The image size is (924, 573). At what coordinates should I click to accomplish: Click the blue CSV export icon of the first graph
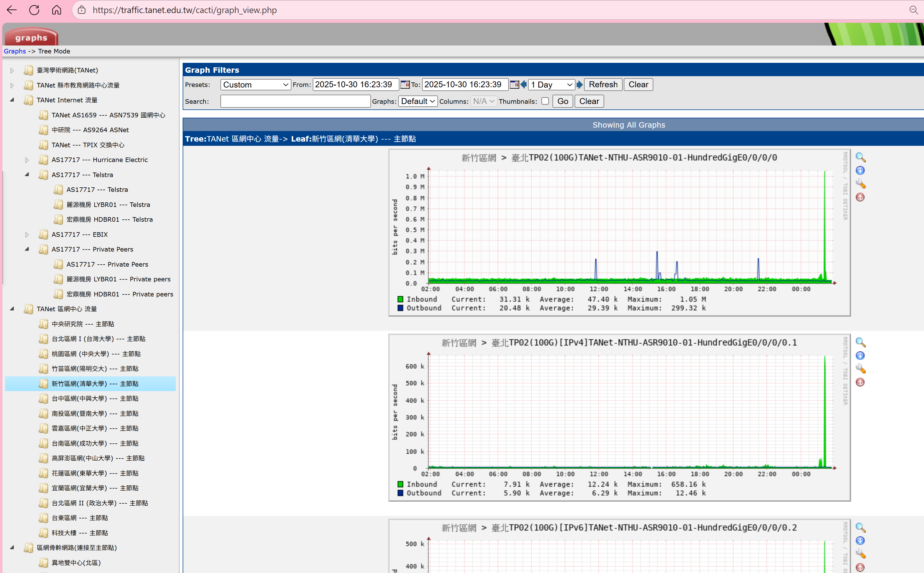coord(860,171)
